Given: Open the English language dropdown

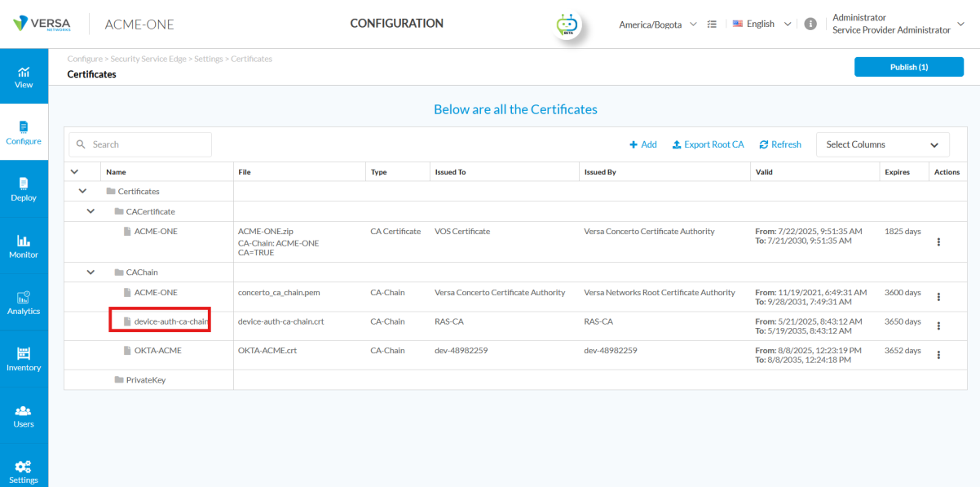Looking at the screenshot, I should coord(762,24).
